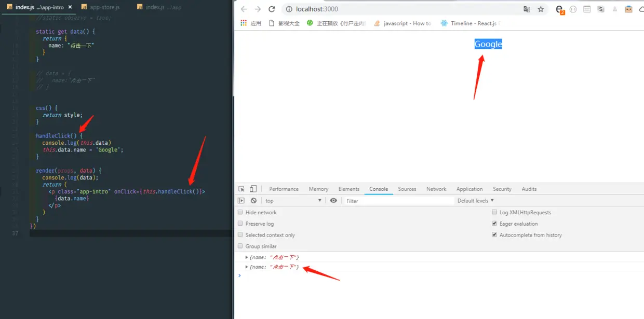644x319 pixels.
Task: Click the S extension icon in Chrome toolbar
Action: pos(601,9)
